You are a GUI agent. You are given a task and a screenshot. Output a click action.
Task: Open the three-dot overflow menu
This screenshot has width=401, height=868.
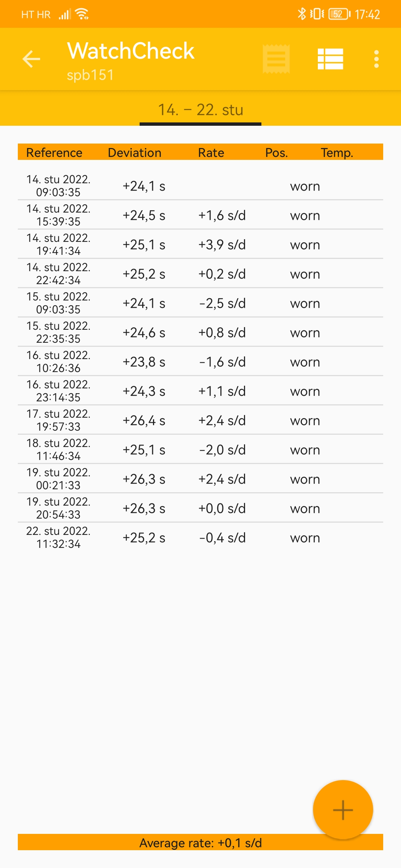[376, 59]
